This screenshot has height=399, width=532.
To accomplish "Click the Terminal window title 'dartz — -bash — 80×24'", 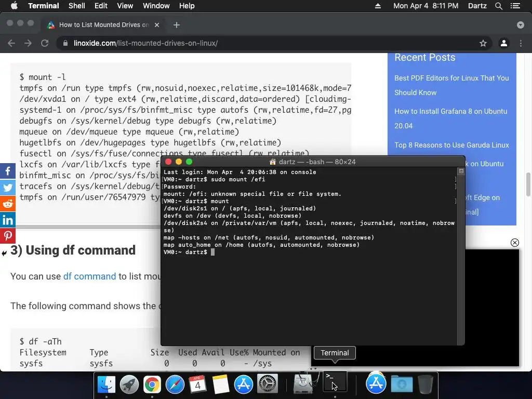I will (x=317, y=162).
